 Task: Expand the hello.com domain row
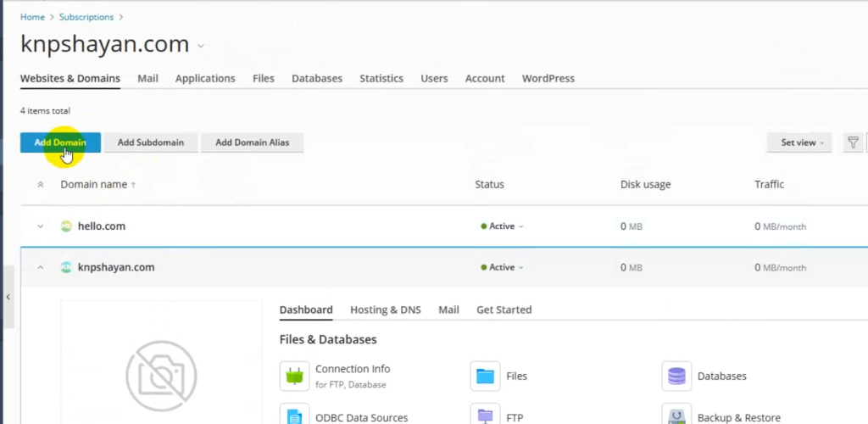pos(40,226)
